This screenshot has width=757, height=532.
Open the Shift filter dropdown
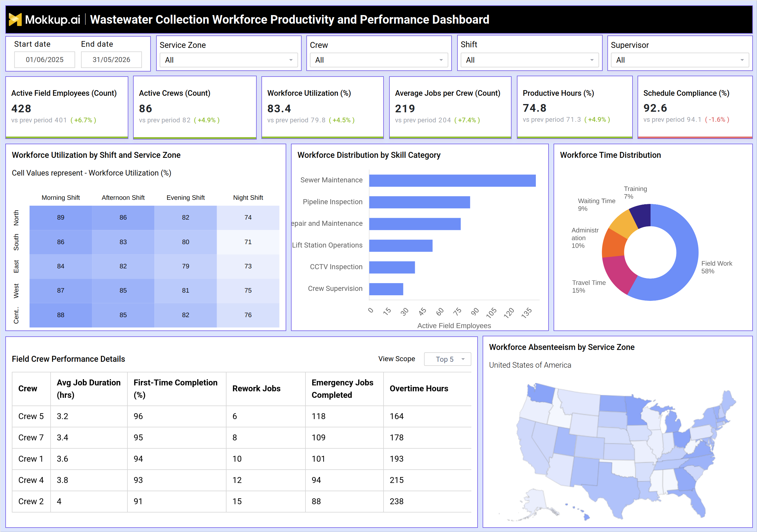pos(530,60)
